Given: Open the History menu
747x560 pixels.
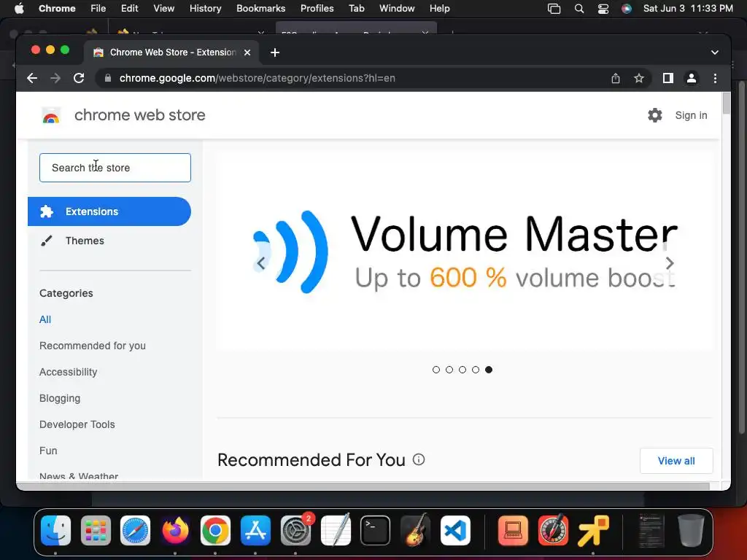Looking at the screenshot, I should [x=205, y=9].
